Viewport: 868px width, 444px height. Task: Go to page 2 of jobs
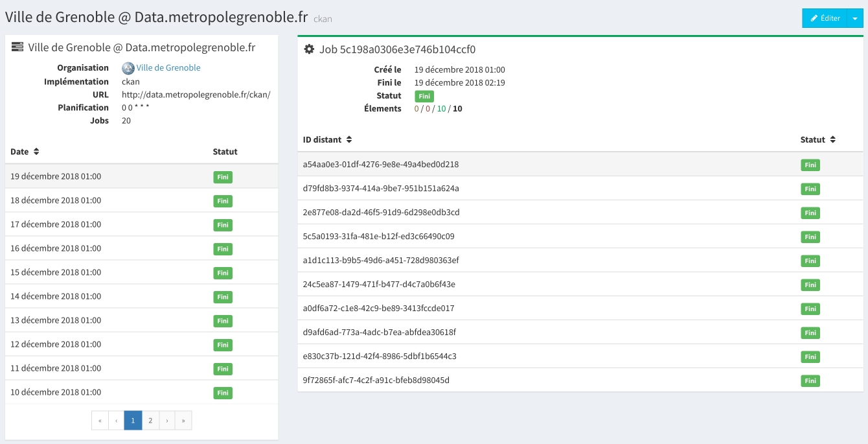click(x=150, y=421)
